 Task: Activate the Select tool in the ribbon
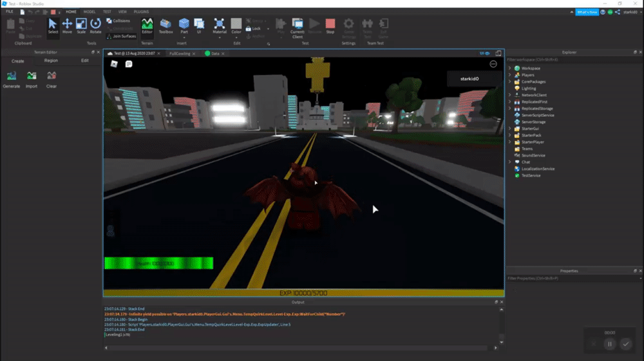point(53,26)
